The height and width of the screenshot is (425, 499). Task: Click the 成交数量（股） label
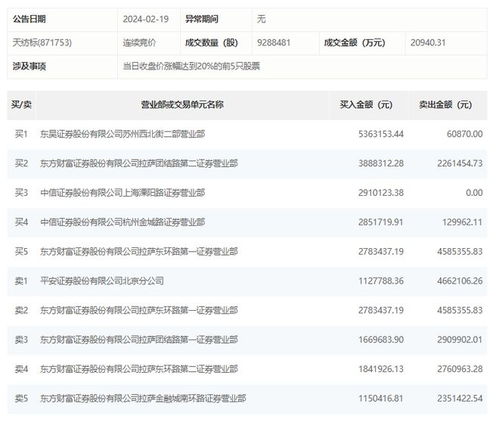pos(212,43)
